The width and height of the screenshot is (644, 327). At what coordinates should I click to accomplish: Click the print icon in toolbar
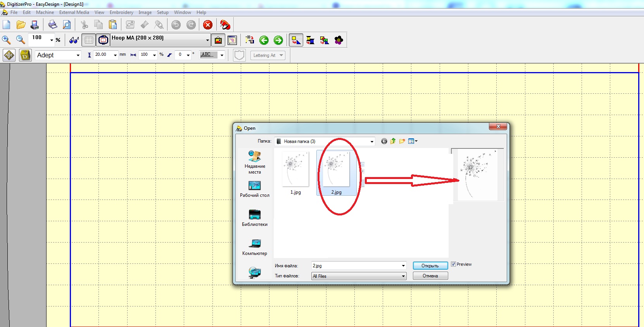52,25
